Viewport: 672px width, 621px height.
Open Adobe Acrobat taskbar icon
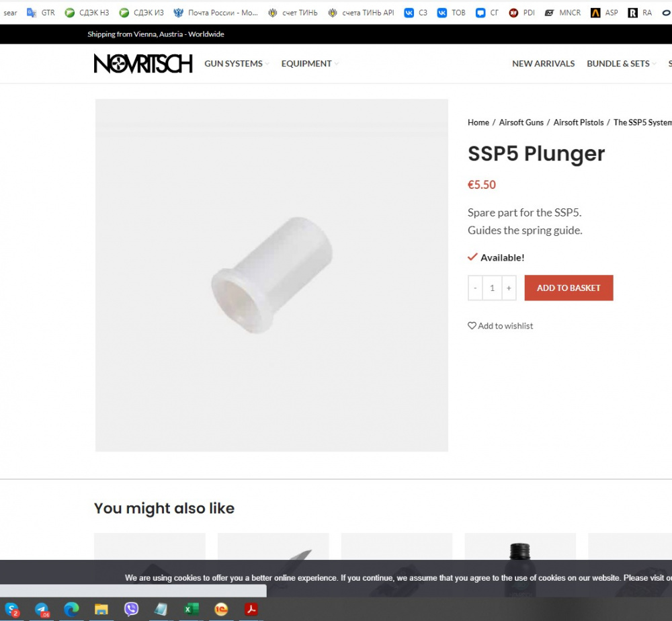251,609
